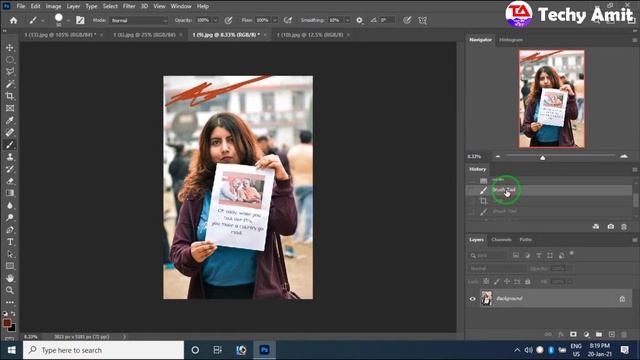The height and width of the screenshot is (360, 640).
Task: Toggle pressure for size button
Action: tap(407, 20)
